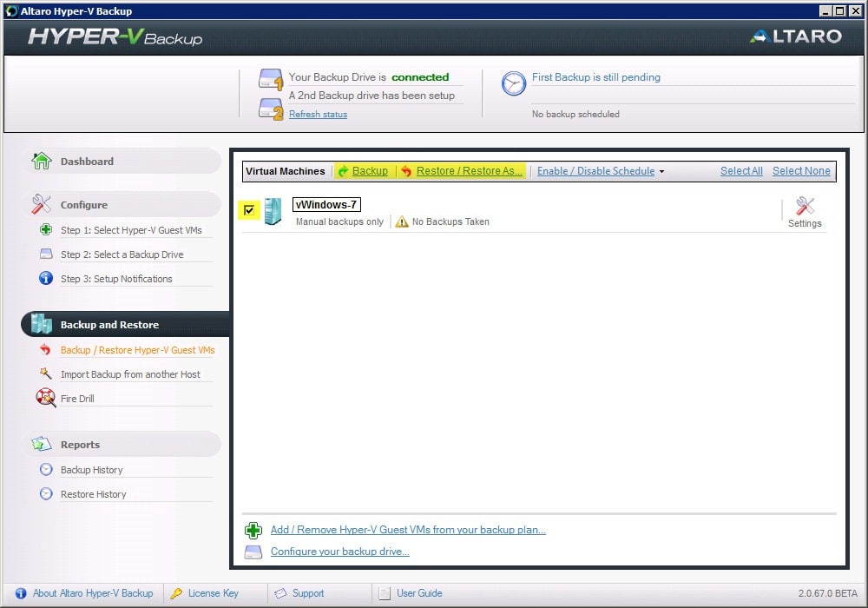Click the green plus Add / Remove VMs icon

tap(253, 531)
